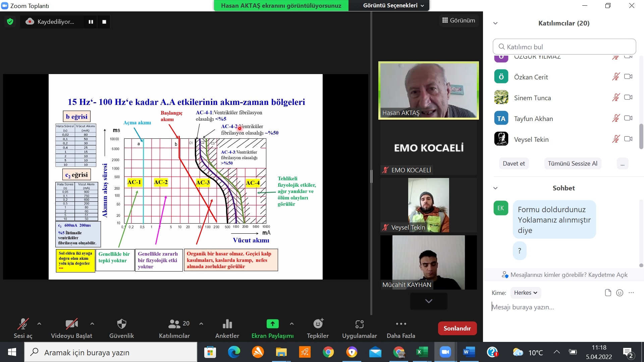
Task: Click Tayfun Akhan's camera icon
Action: (628, 118)
